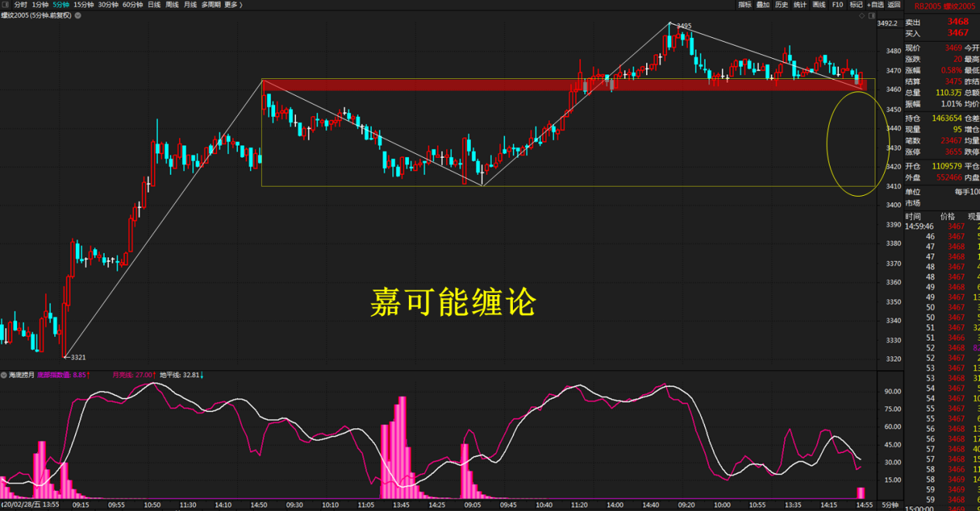This screenshot has width=980, height=511.
Task: Open the 画线 drawing tools
Action: point(819,5)
